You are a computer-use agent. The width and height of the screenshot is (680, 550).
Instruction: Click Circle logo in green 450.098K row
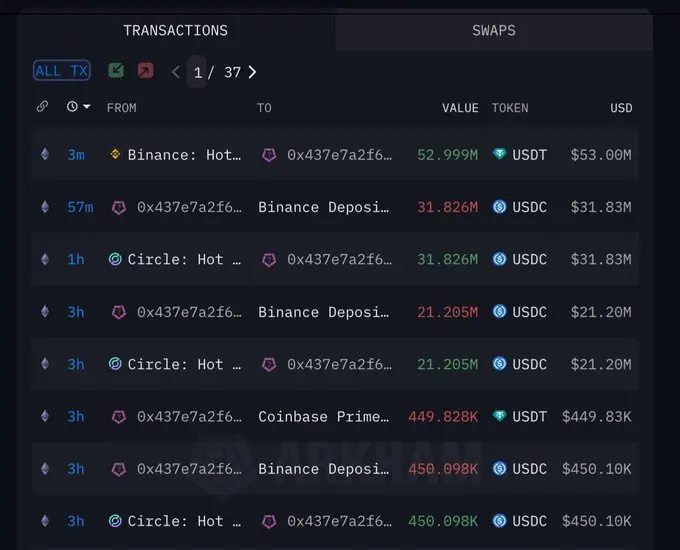click(115, 521)
